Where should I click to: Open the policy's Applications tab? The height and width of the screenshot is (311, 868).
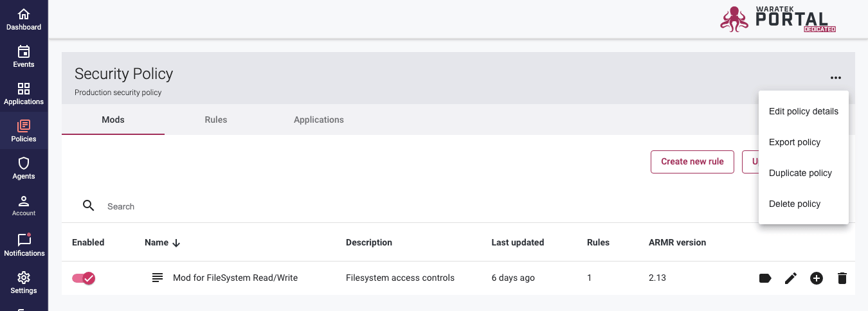319,120
